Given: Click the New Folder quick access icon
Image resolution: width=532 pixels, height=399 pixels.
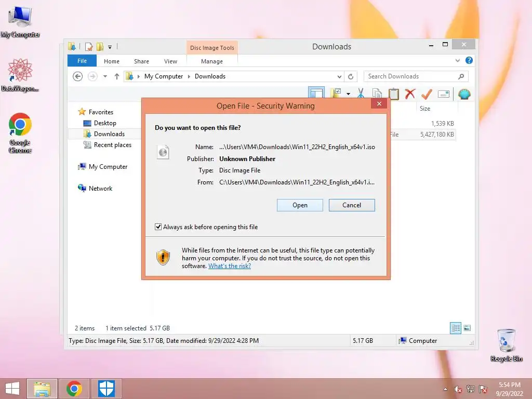Looking at the screenshot, I should coord(100,47).
